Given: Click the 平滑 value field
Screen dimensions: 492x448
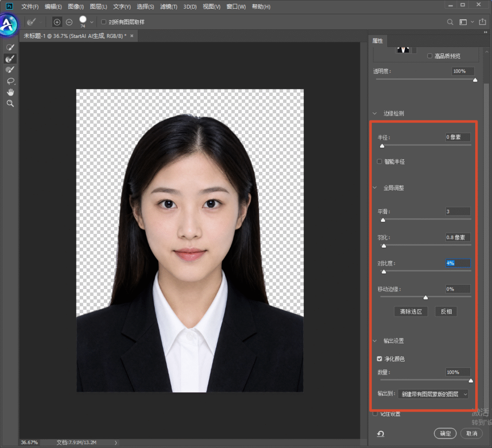Looking at the screenshot, I should 458,211.
